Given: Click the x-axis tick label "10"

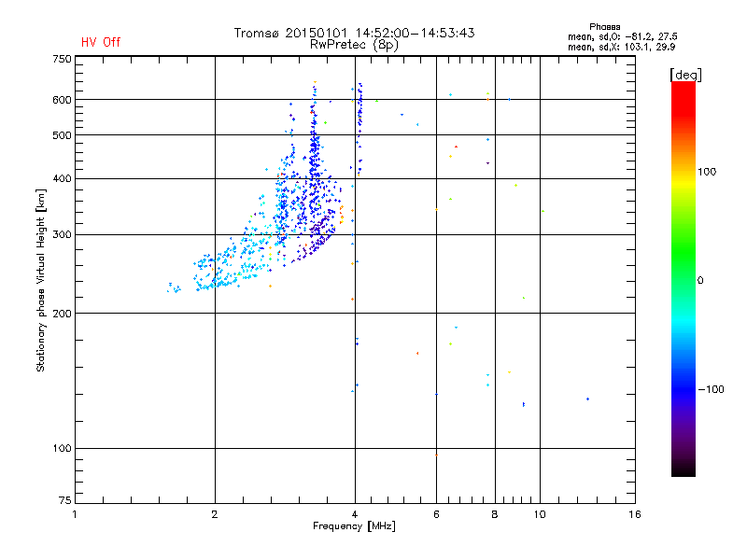Looking at the screenshot, I should tap(540, 514).
